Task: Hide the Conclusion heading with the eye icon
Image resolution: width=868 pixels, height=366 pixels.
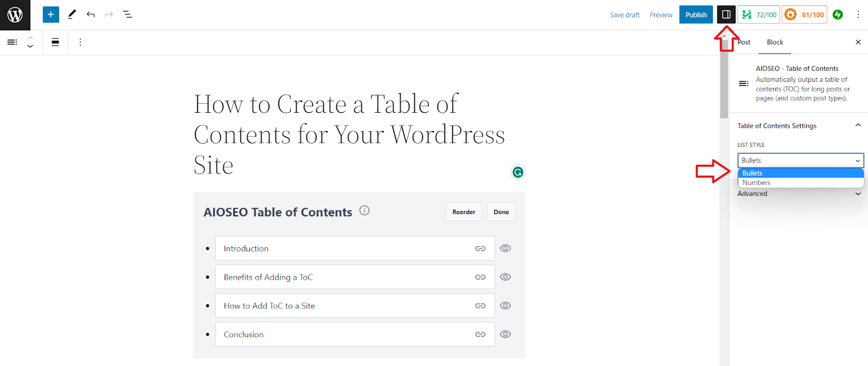Action: [x=505, y=335]
